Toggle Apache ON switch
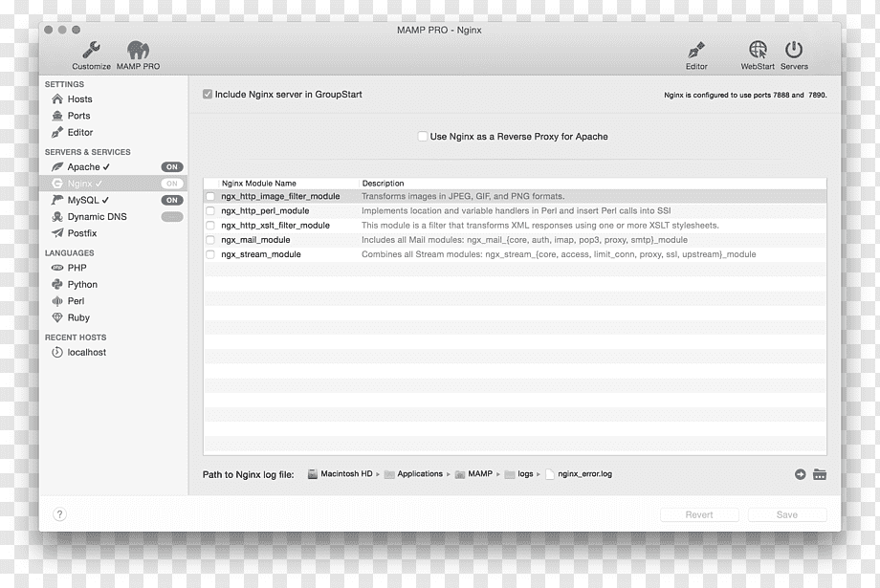880x588 pixels. [172, 167]
